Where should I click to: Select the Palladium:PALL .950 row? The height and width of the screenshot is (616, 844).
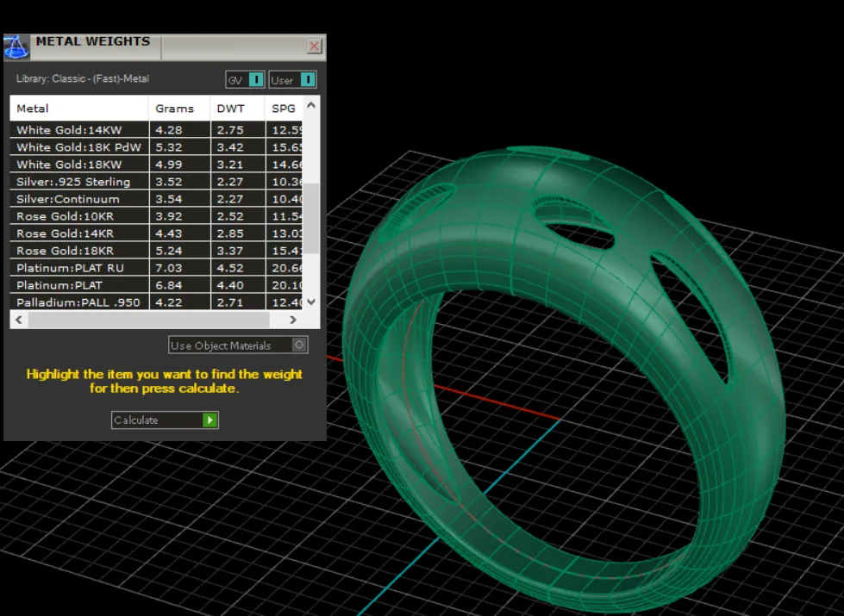click(156, 302)
